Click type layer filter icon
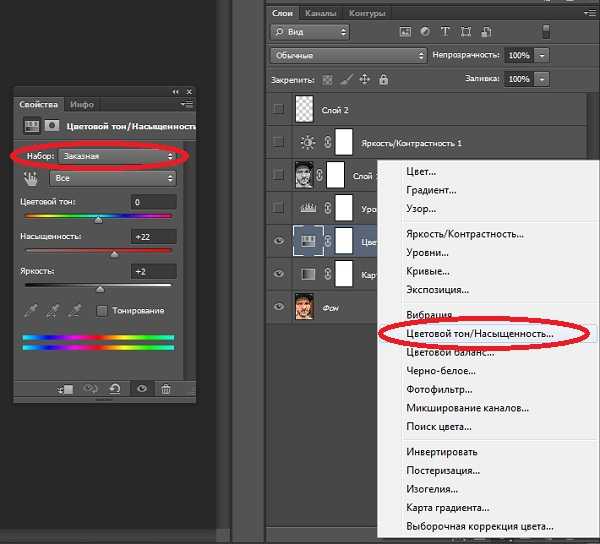 click(x=445, y=32)
